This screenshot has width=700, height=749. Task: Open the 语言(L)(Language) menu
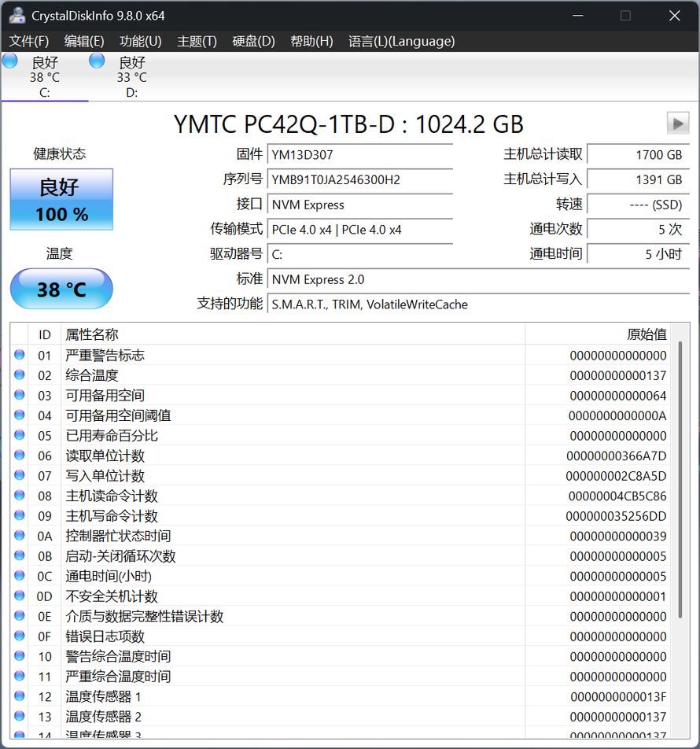(x=401, y=42)
